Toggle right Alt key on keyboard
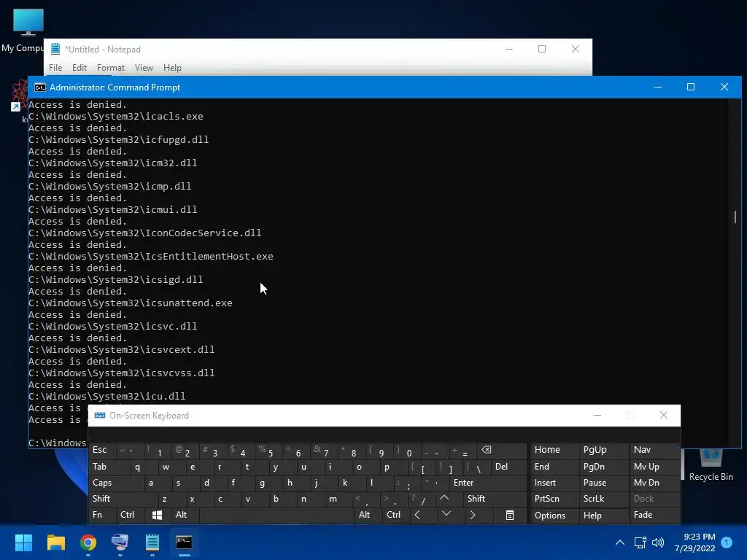The width and height of the screenshot is (747, 560). (368, 515)
